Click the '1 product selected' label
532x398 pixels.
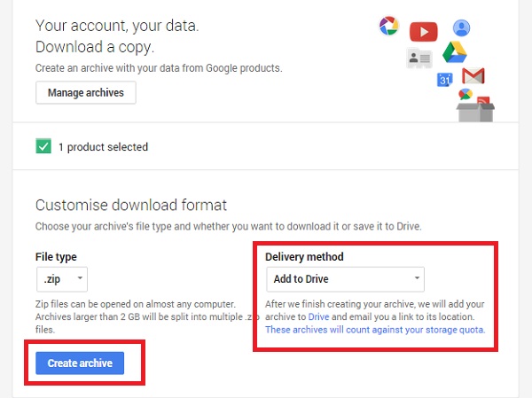coord(103,147)
